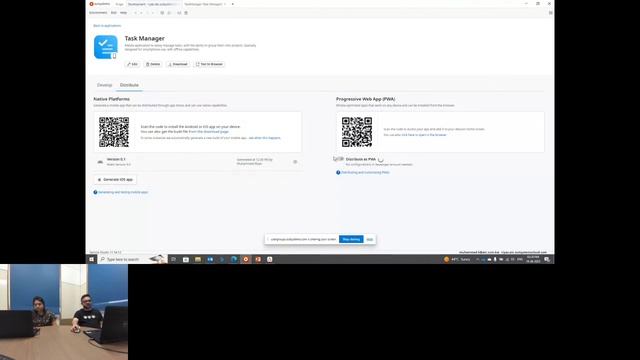Click the 'Task Manager' application title

click(x=144, y=38)
